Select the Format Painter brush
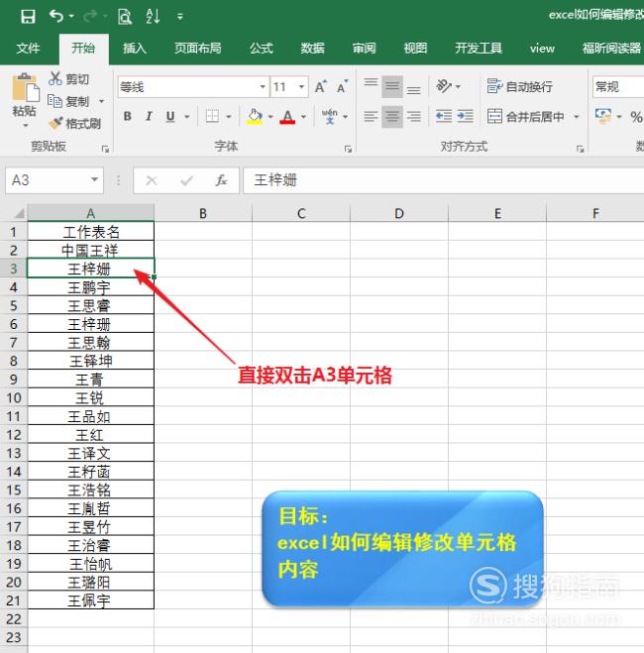The width and height of the screenshot is (644, 653). coord(74,123)
